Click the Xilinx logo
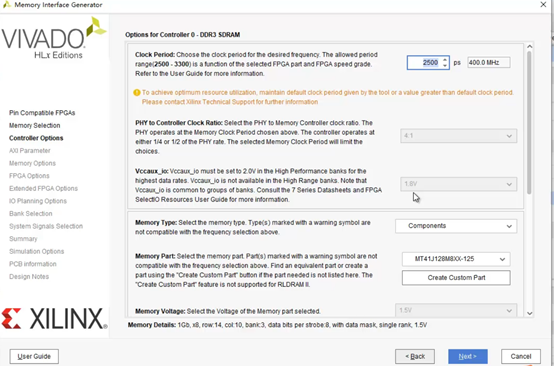Screen dimensions: 554x366 [x=55, y=319]
